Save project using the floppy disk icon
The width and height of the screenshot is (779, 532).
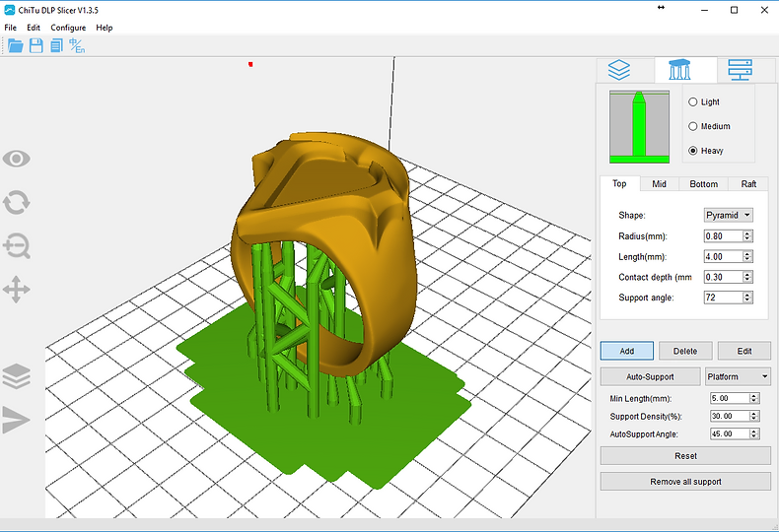tap(36, 45)
